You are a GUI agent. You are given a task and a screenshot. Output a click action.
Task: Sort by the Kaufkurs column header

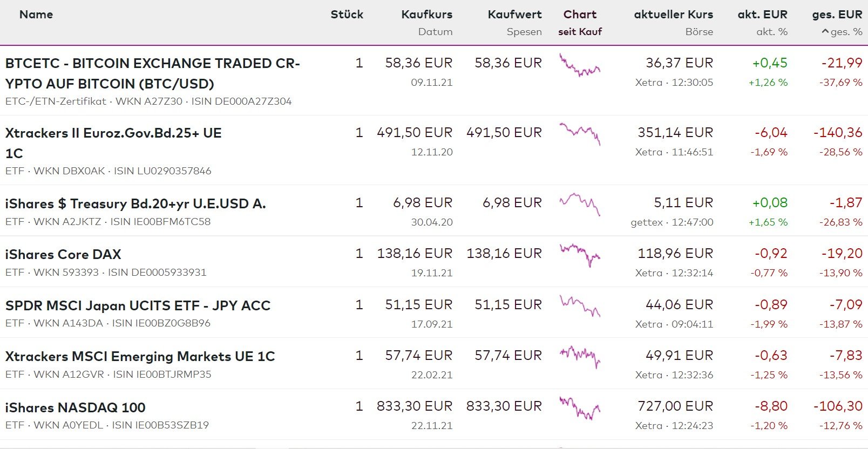click(426, 15)
